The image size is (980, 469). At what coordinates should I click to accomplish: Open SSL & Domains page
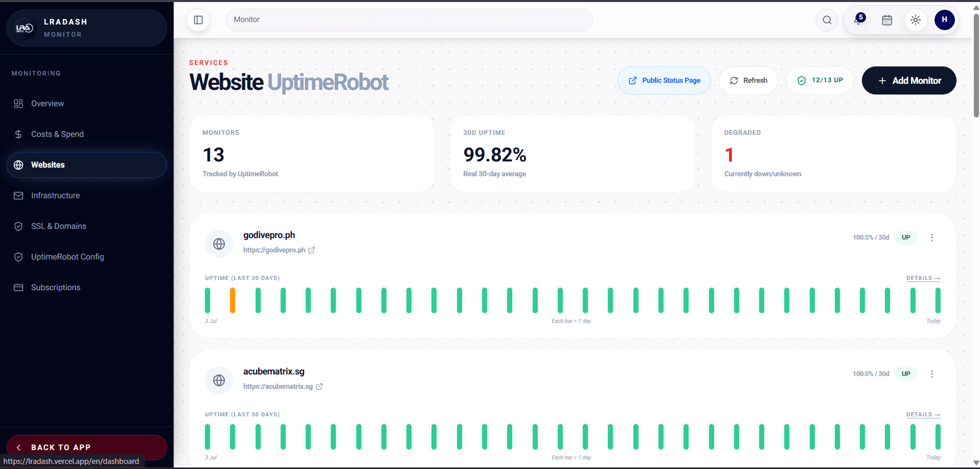[x=87, y=226]
